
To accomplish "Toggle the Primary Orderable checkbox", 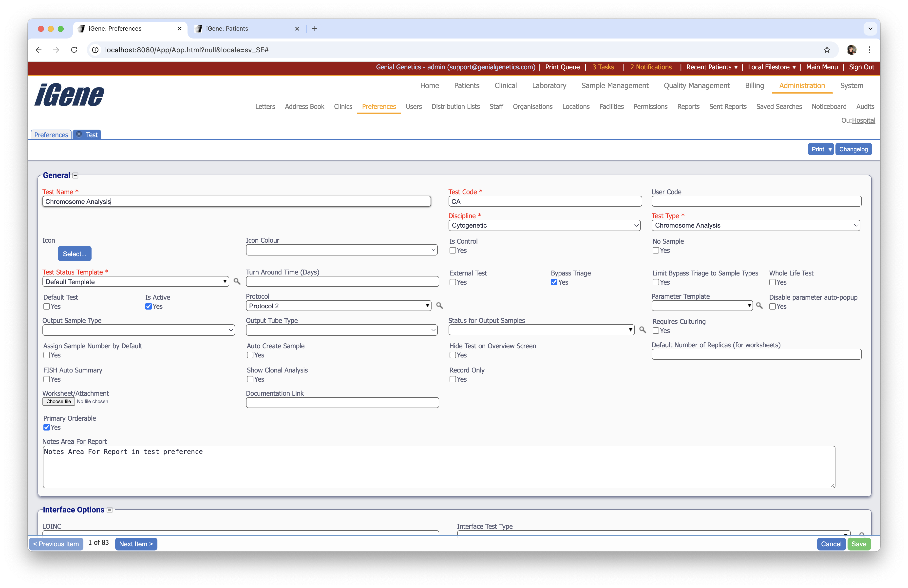I will point(47,427).
